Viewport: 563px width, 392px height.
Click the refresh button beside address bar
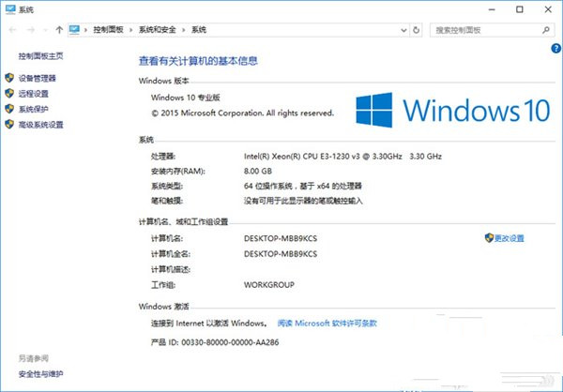coord(418,30)
